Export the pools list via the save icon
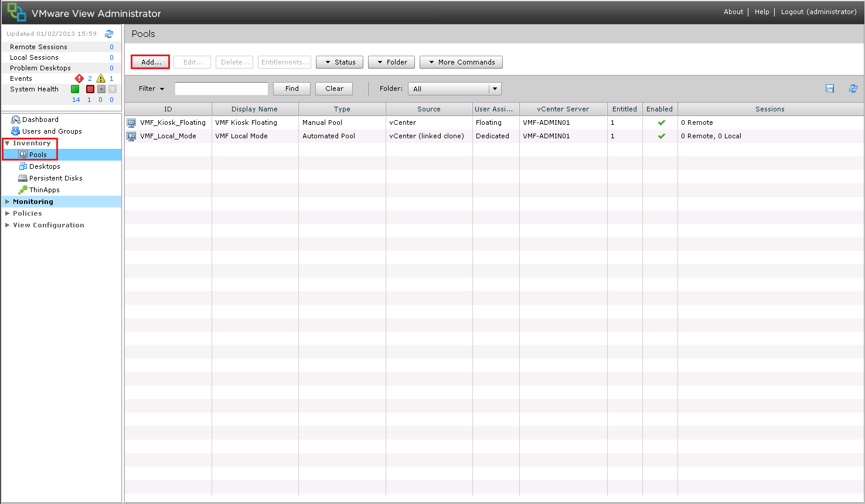 point(830,88)
